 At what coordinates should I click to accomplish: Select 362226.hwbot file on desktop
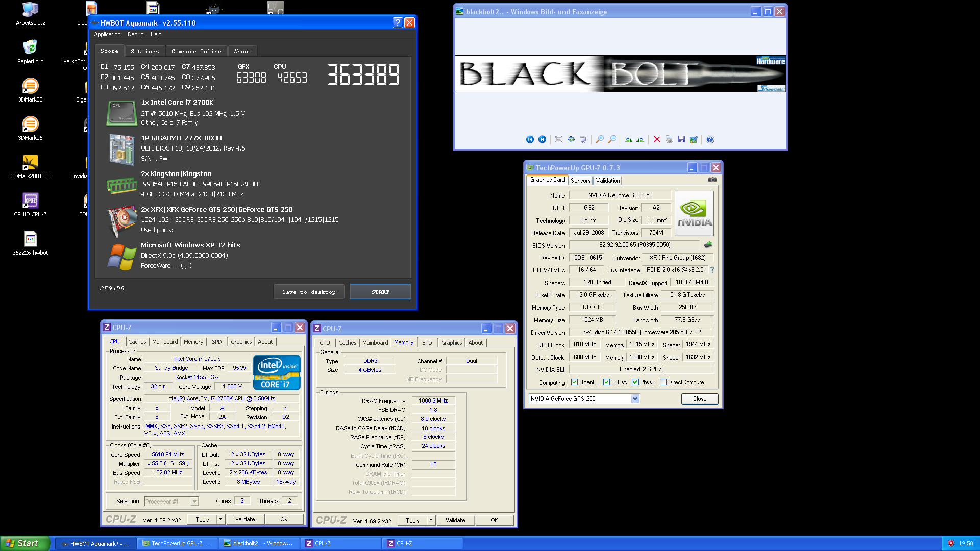click(30, 243)
